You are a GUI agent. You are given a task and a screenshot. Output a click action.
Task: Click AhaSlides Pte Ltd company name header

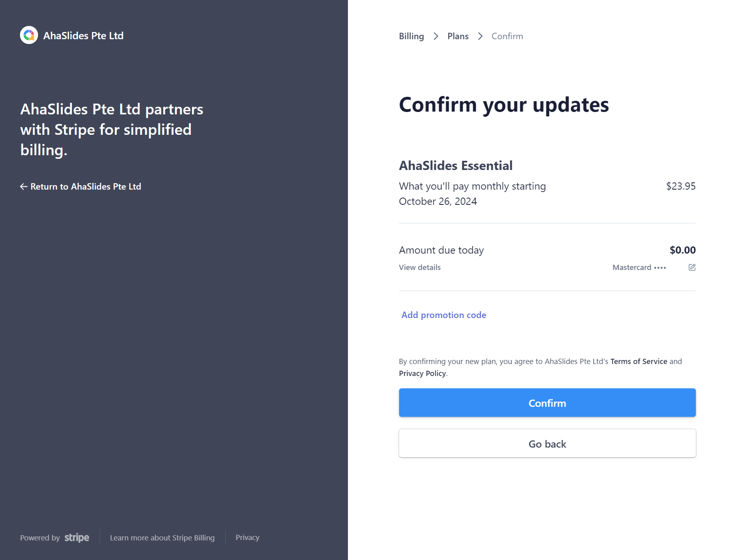tap(83, 36)
